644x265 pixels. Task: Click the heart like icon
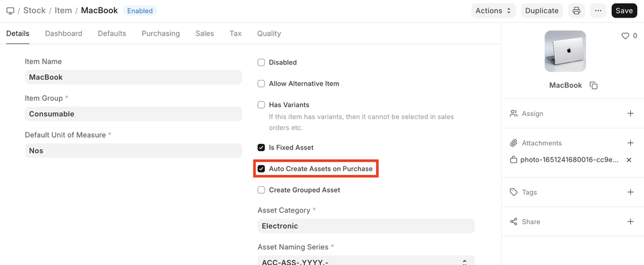click(625, 37)
